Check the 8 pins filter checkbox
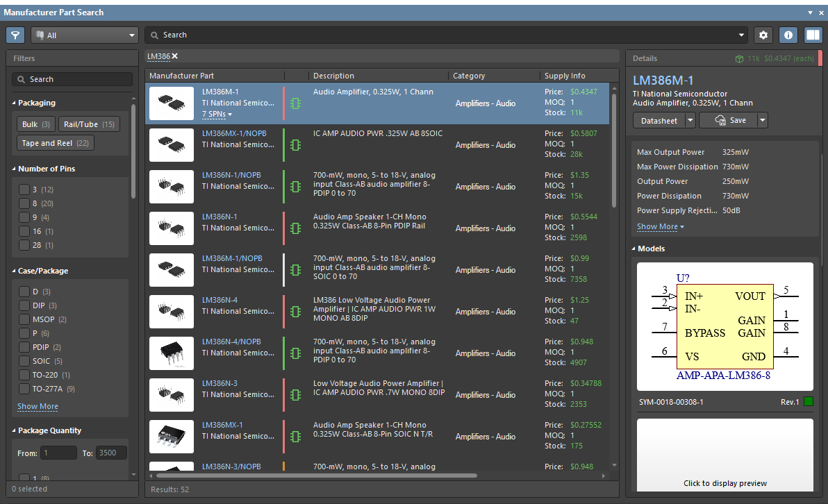Screen dimensions: 828x504 coord(24,203)
